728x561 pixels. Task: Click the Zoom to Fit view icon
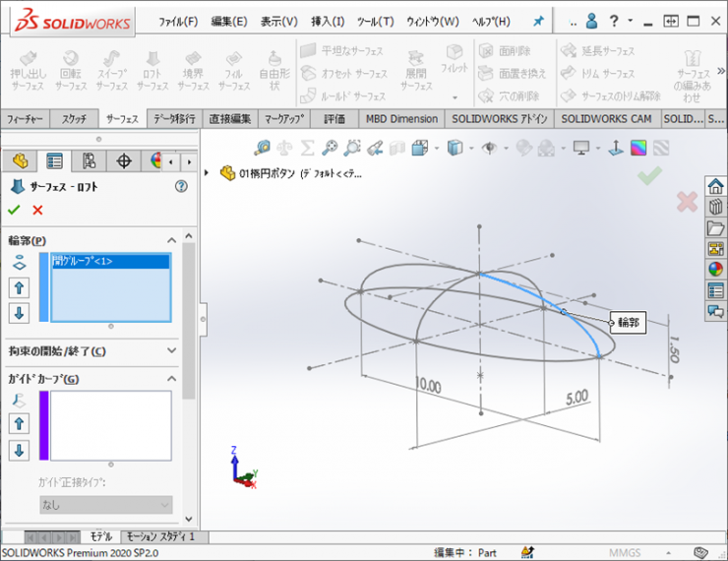tap(262, 148)
